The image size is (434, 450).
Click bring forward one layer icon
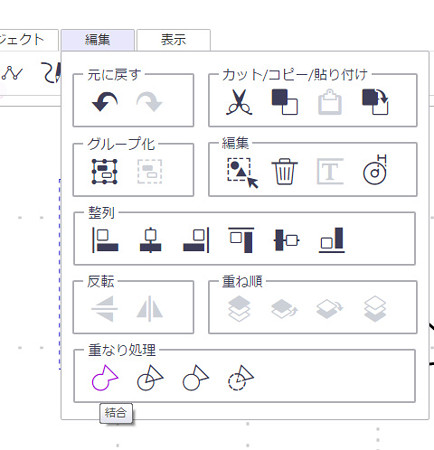tap(284, 309)
